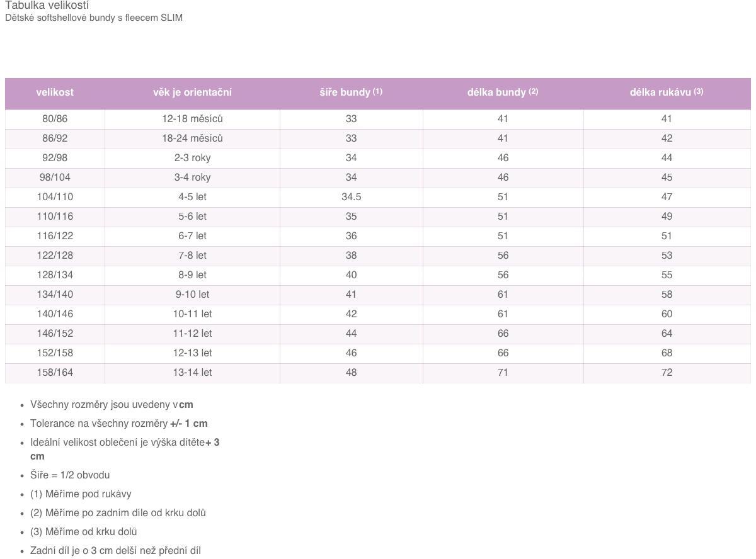The width and height of the screenshot is (756, 559).
Task: Click the 13-14 let age cell
Action: [192, 373]
